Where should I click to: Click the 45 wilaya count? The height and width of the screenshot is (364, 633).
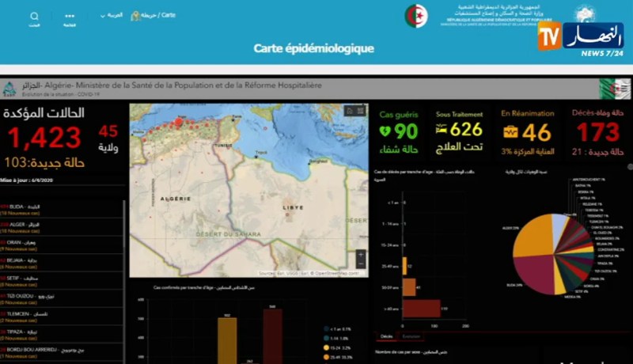(x=108, y=131)
